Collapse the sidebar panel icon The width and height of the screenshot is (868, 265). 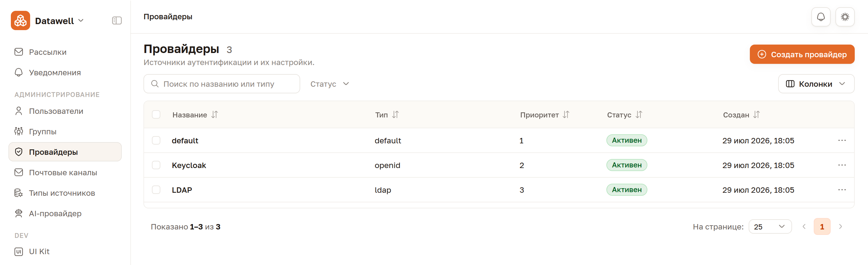click(117, 20)
